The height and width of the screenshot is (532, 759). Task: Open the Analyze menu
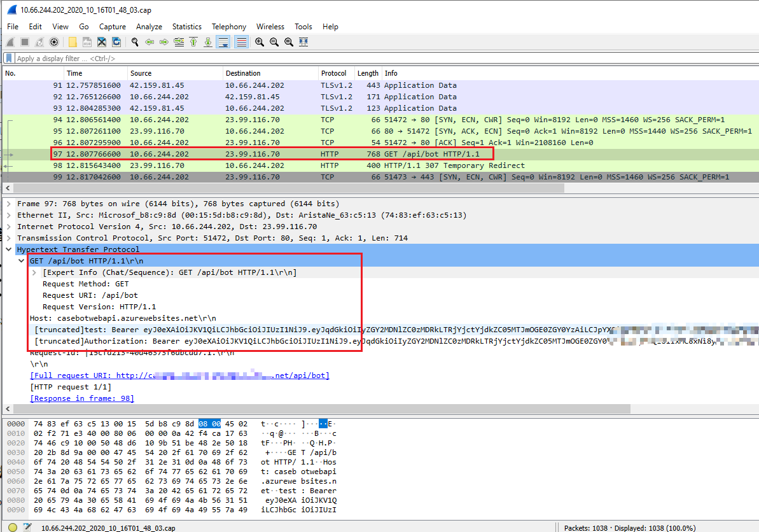pyautogui.click(x=149, y=27)
